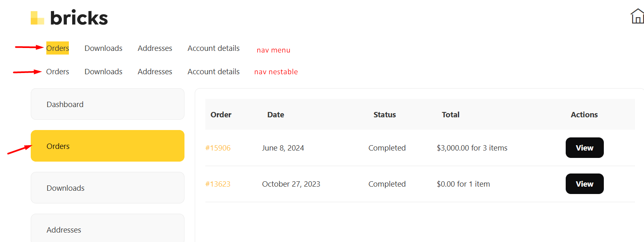Open Downloads in the sidebar
Viewport: 644px width, 242px height.
[x=107, y=188]
